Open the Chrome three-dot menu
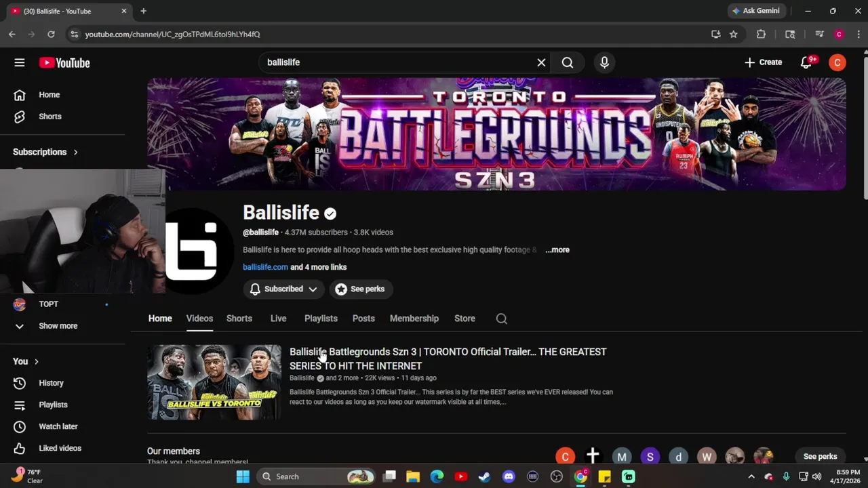868x488 pixels. pyautogui.click(x=858, y=34)
